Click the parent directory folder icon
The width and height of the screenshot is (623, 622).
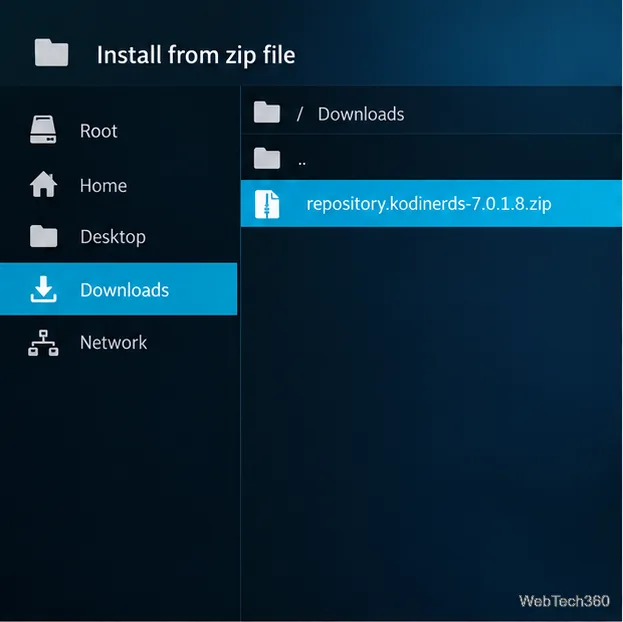267,158
